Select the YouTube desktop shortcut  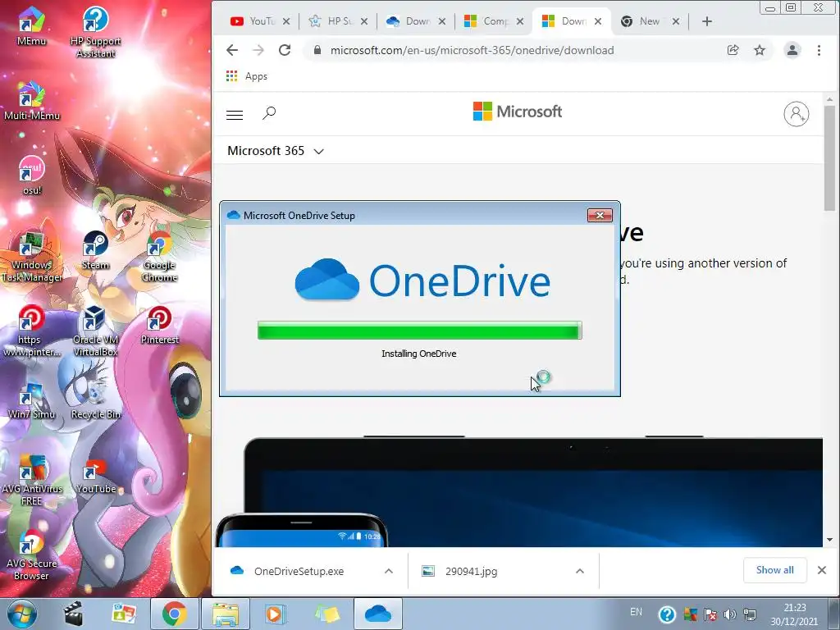click(95, 475)
